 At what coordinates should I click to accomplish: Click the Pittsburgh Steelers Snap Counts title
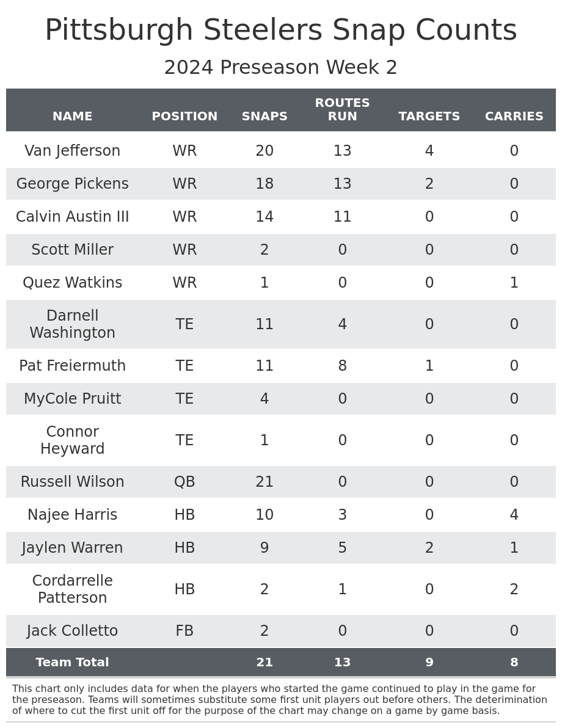coord(281,31)
